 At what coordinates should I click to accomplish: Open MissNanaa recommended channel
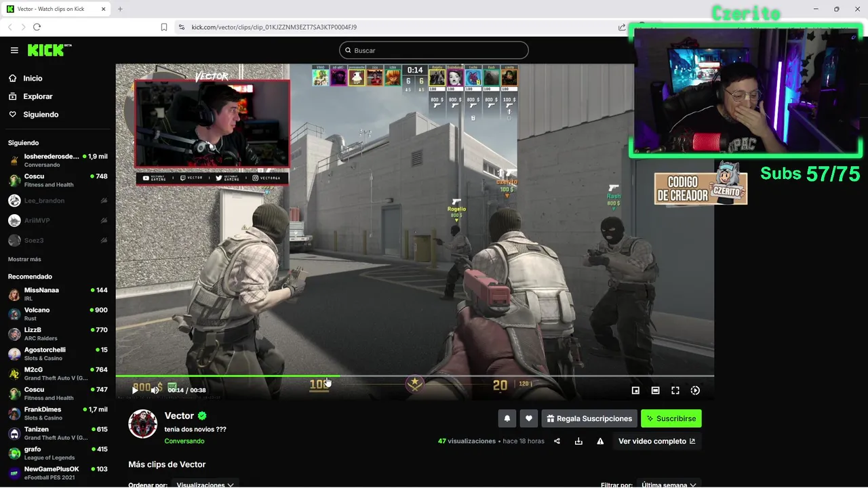pos(58,294)
